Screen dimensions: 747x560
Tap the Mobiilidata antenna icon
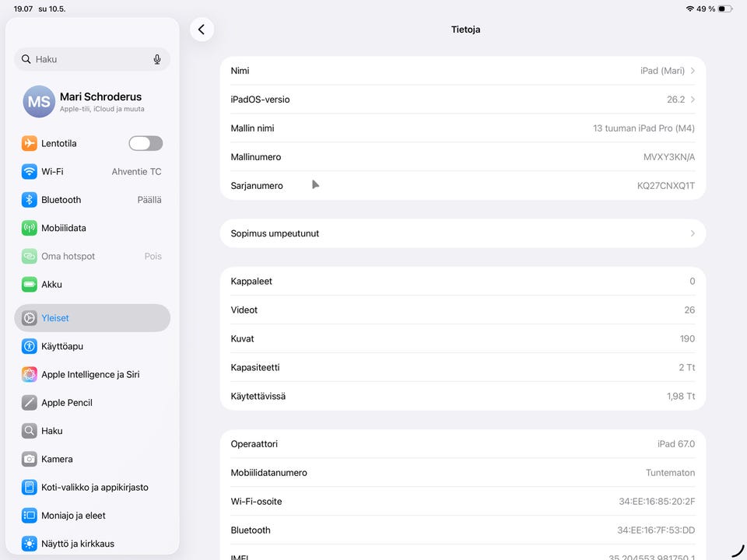[29, 228]
